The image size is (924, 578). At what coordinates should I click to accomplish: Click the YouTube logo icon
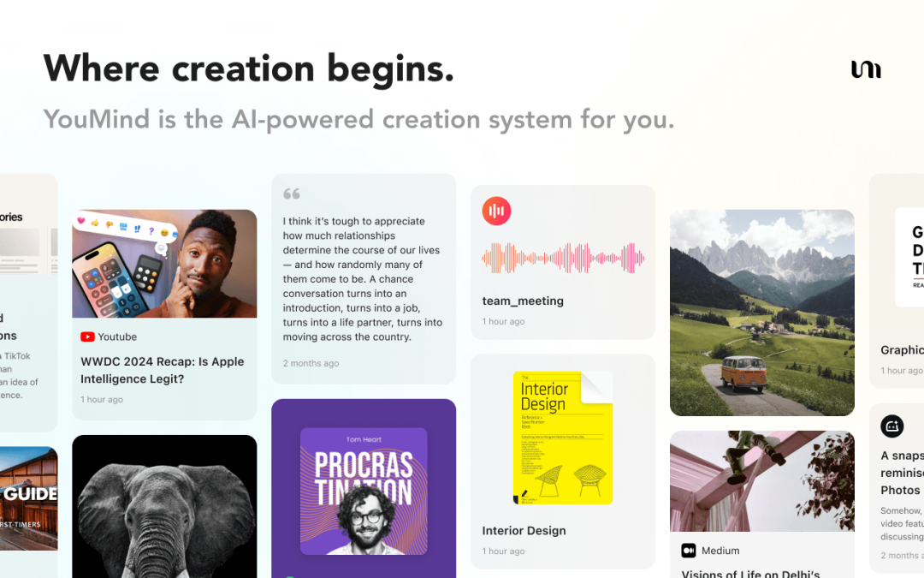pyautogui.click(x=88, y=337)
